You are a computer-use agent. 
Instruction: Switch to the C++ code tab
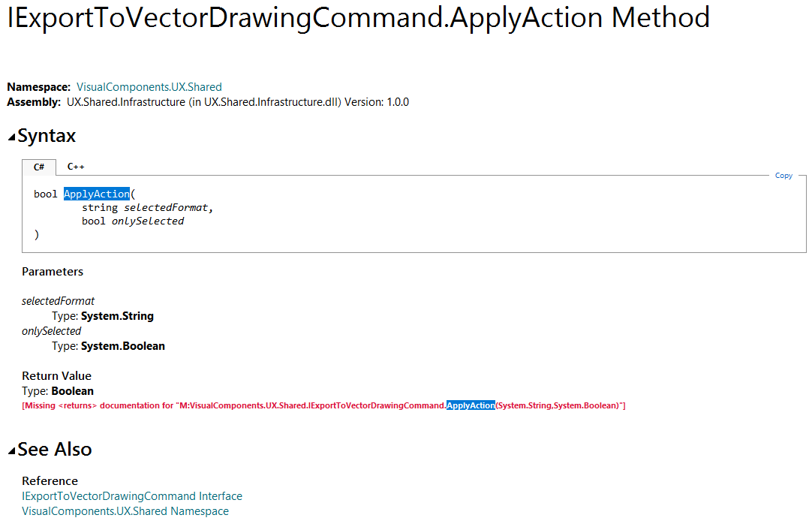click(x=76, y=167)
